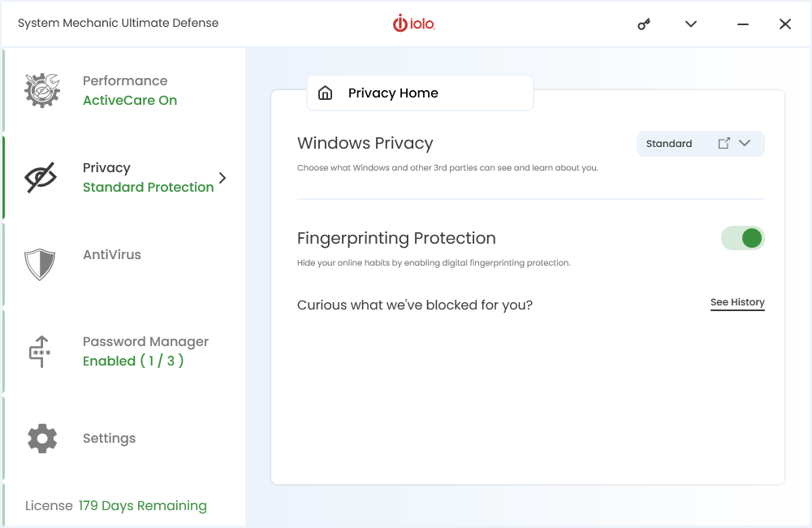
Task: Click the home icon next to Privacy Home
Action: pyautogui.click(x=326, y=93)
